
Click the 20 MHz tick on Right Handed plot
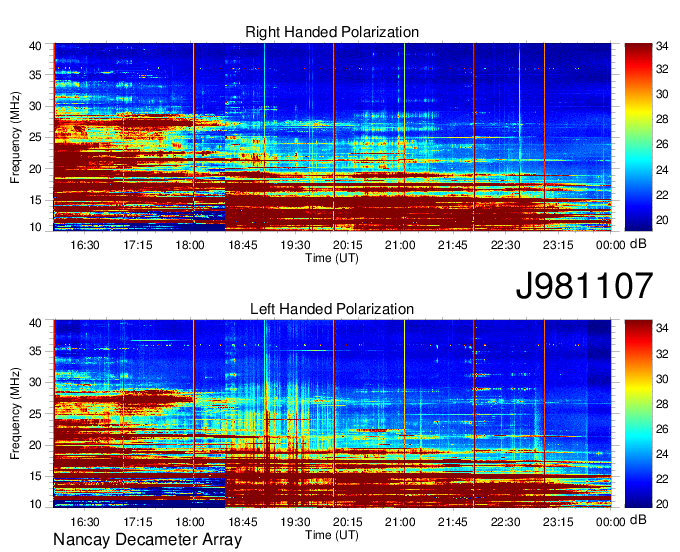point(35,169)
